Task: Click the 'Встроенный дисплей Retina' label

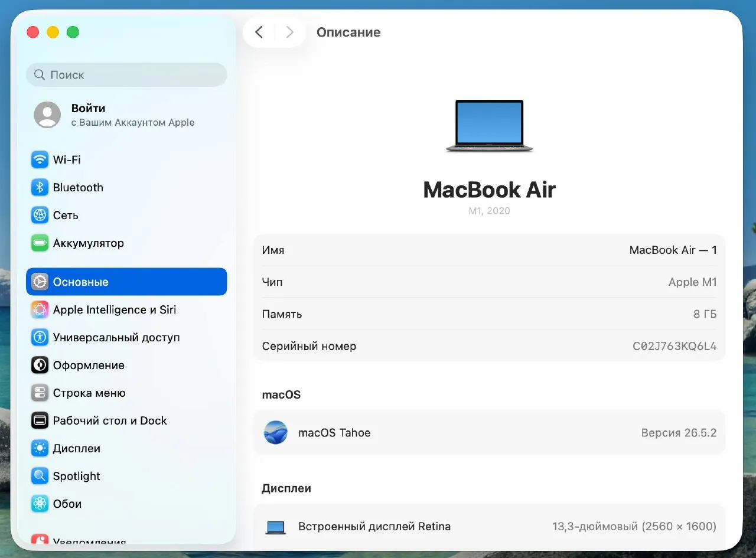Action: 374,527
